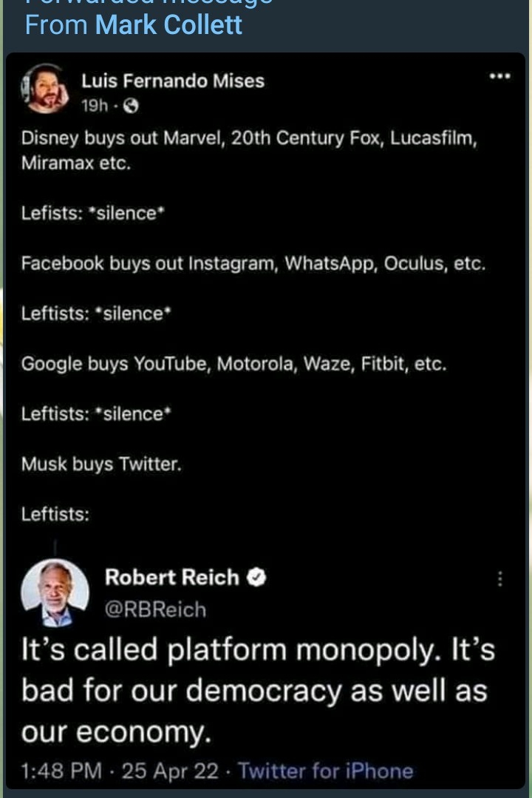This screenshot has width=532, height=798.
Task: Click the "It's called platform monopoly" tweet text
Action: coord(257,650)
